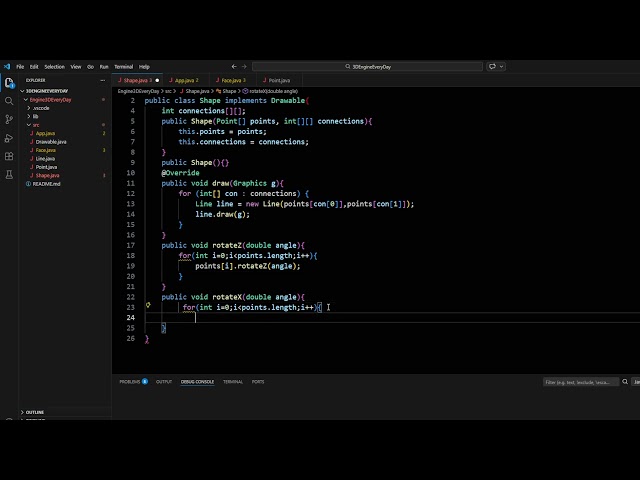
Task: Open the Copilot chat icon
Action: click(492, 67)
